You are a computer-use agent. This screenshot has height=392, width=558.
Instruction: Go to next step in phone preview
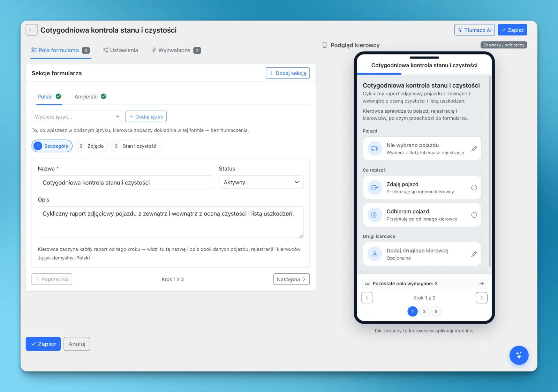pos(482,298)
